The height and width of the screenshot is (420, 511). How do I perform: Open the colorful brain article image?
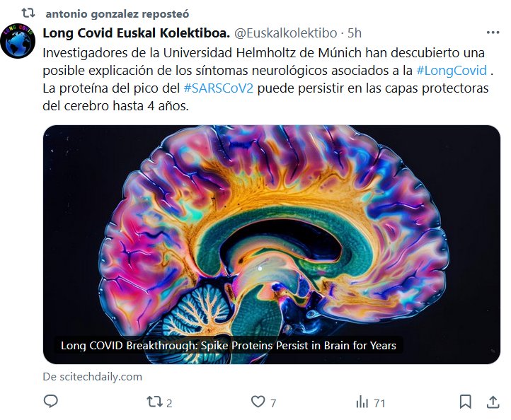(272, 245)
